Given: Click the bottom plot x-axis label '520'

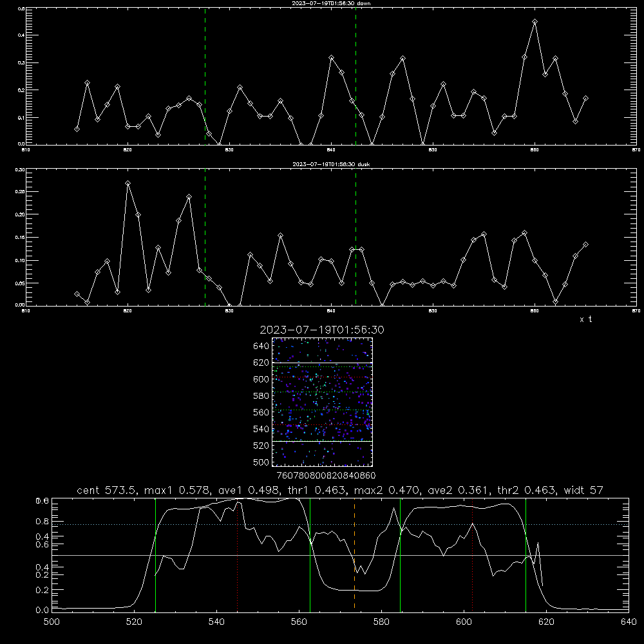Looking at the screenshot, I should pos(134,622).
